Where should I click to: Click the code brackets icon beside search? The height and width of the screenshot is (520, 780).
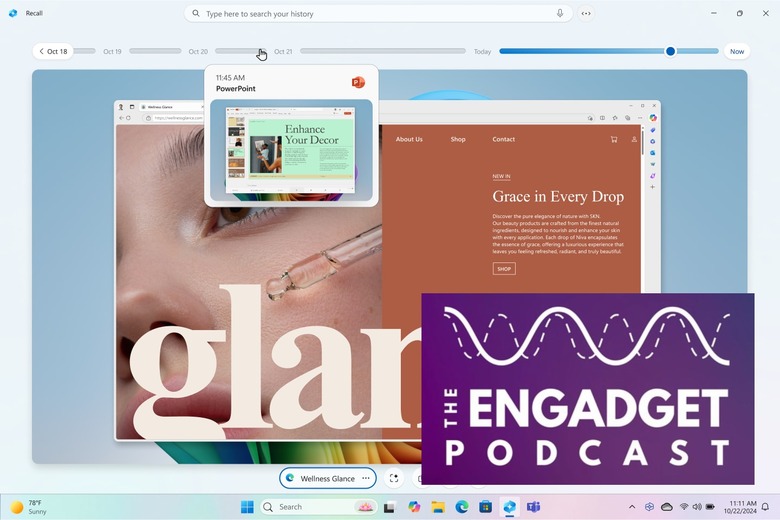tap(586, 14)
